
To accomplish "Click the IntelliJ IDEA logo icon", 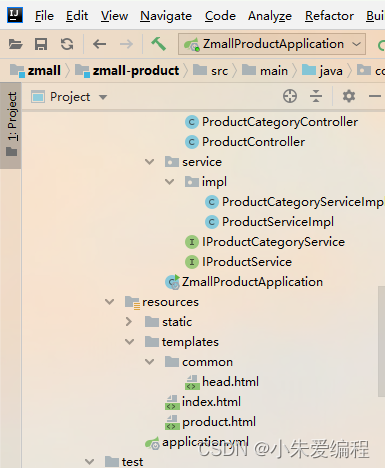I will 15,15.
